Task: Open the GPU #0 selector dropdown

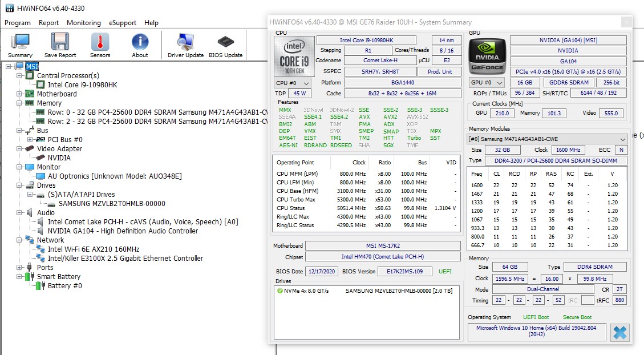Action: pyautogui.click(x=487, y=83)
